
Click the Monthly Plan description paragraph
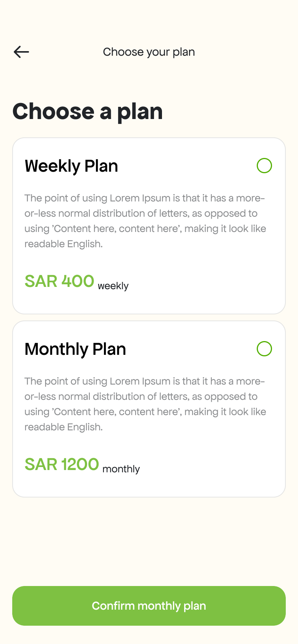click(x=146, y=404)
